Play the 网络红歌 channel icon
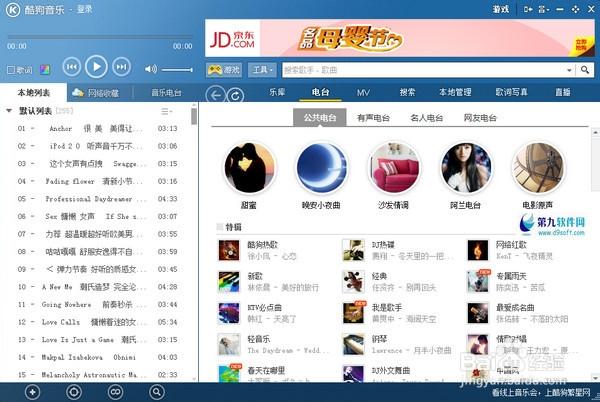Screen dimensions: 600x402 pyautogui.click(x=478, y=250)
